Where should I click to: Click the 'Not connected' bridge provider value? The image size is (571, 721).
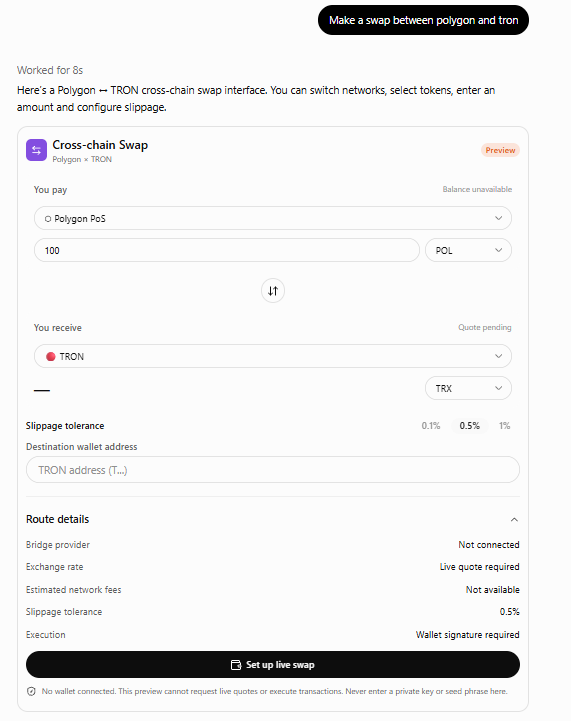point(489,545)
